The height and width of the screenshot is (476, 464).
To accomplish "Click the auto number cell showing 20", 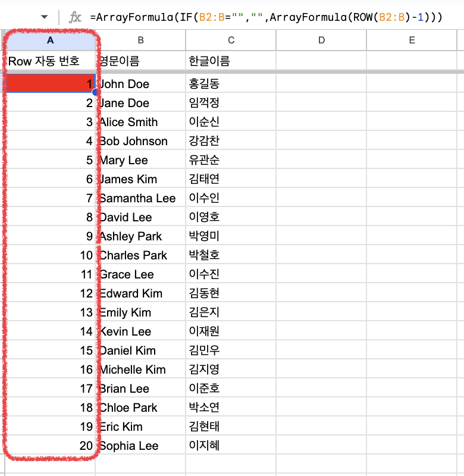I will tap(51, 445).
